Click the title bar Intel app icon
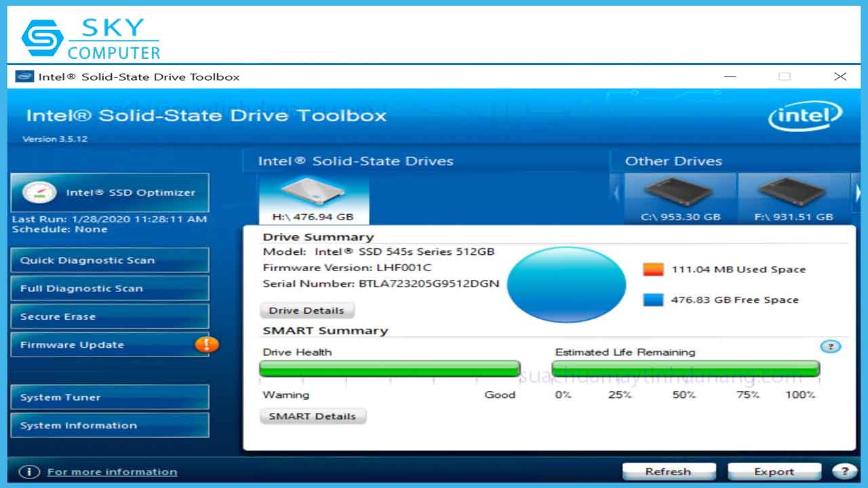The height and width of the screenshot is (488, 868). click(x=24, y=77)
